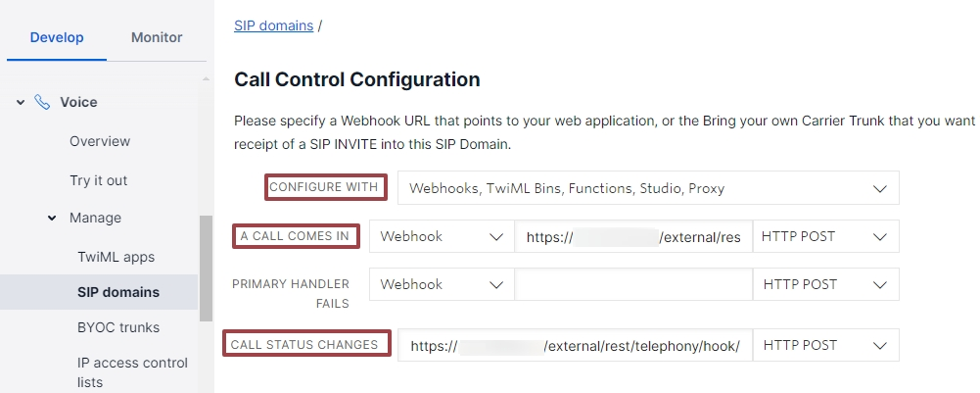
Task: Change Call Status Changes HTTP POST method
Action: (x=825, y=345)
